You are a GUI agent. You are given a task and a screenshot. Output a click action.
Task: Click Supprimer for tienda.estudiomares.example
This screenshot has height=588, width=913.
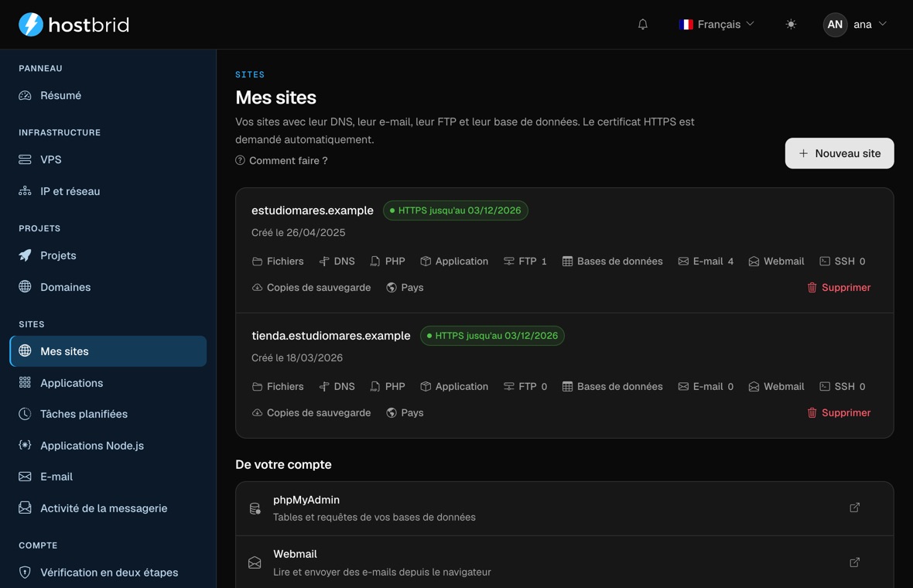(x=839, y=413)
